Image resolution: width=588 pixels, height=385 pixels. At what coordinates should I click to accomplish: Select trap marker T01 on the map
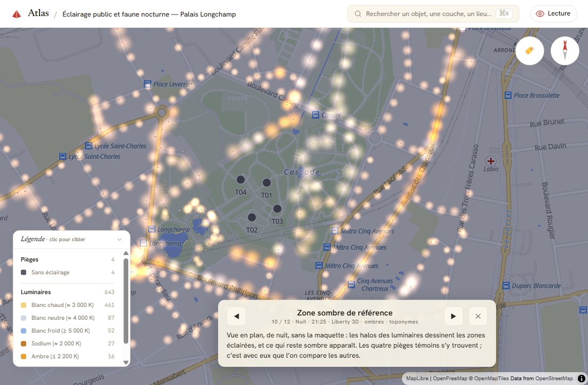click(267, 183)
